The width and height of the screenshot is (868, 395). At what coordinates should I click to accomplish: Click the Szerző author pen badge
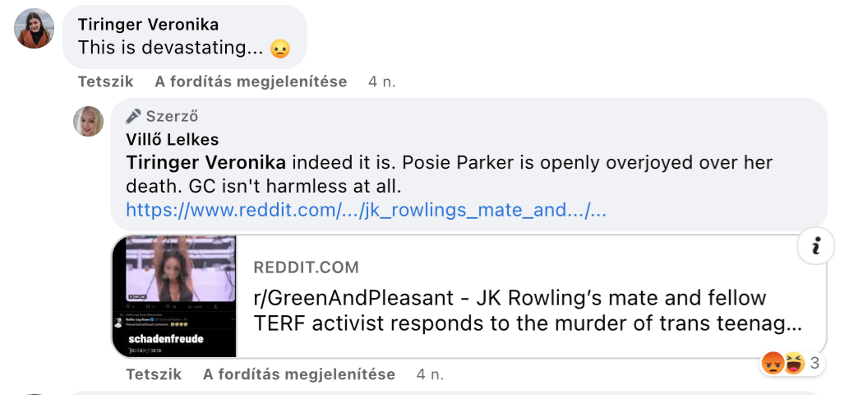pyautogui.click(x=135, y=116)
